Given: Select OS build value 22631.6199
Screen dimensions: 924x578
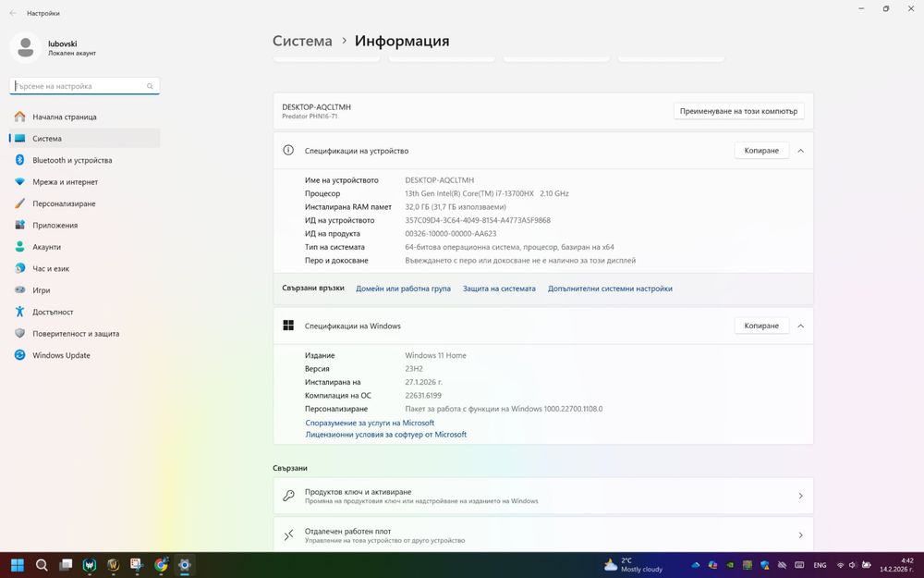Looking at the screenshot, I should [423, 395].
